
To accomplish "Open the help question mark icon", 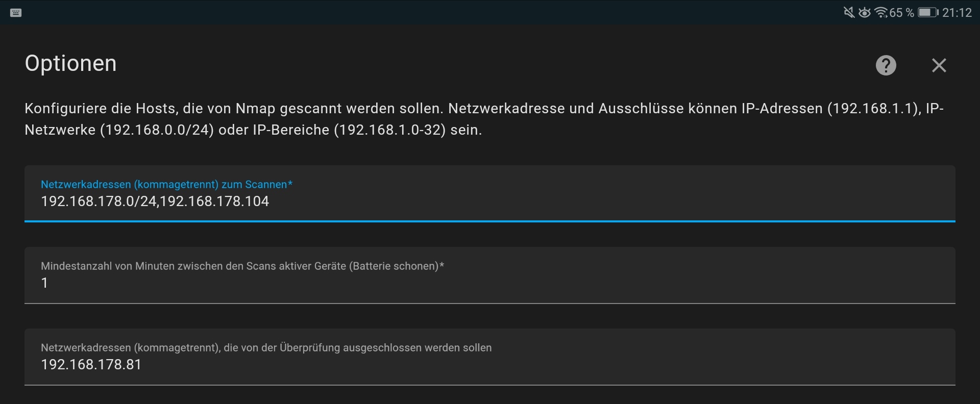I will point(886,65).
